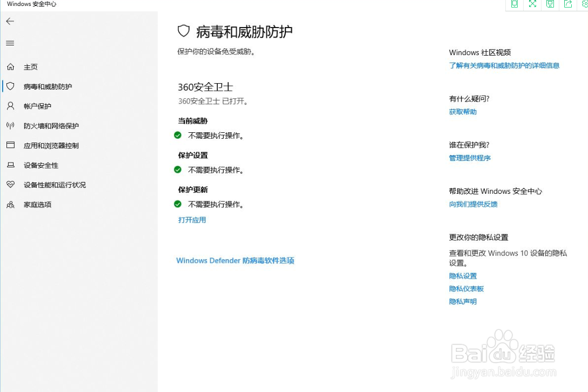Click 不需要执行操作。 under 保护更新
588x392 pixels.
[216, 204]
